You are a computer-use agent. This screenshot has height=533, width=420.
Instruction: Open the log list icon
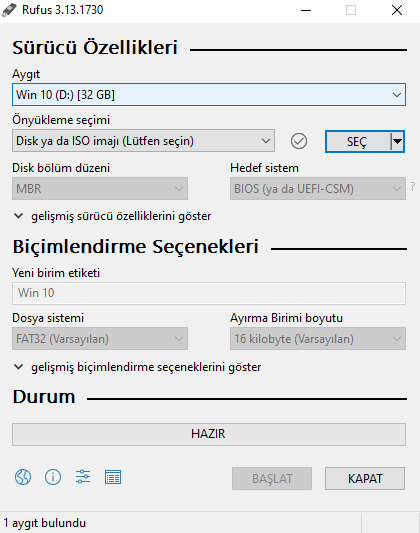[113, 477]
